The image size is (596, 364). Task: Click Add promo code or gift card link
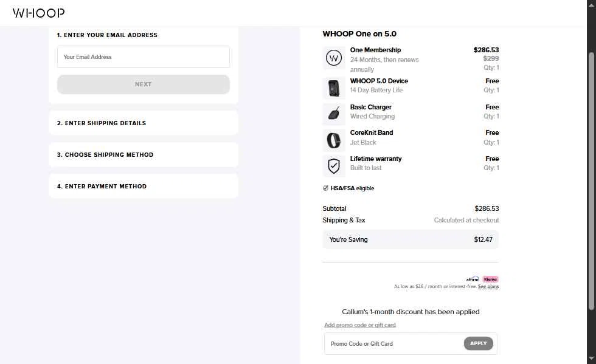coord(360,325)
